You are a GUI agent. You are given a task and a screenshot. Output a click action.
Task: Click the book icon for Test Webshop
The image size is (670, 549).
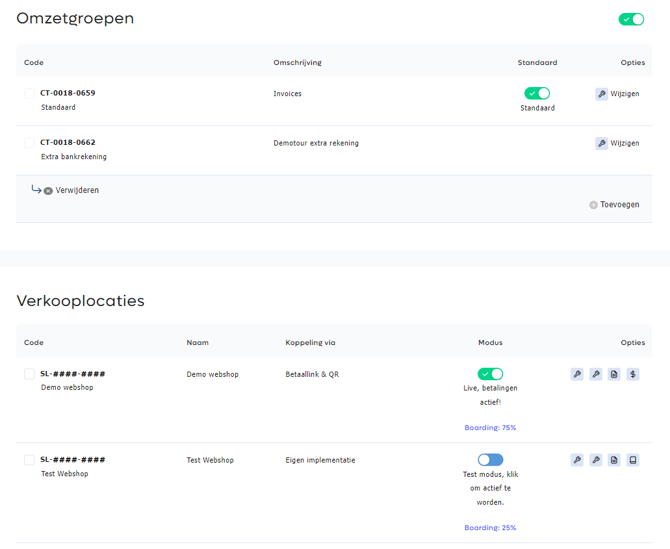point(633,460)
